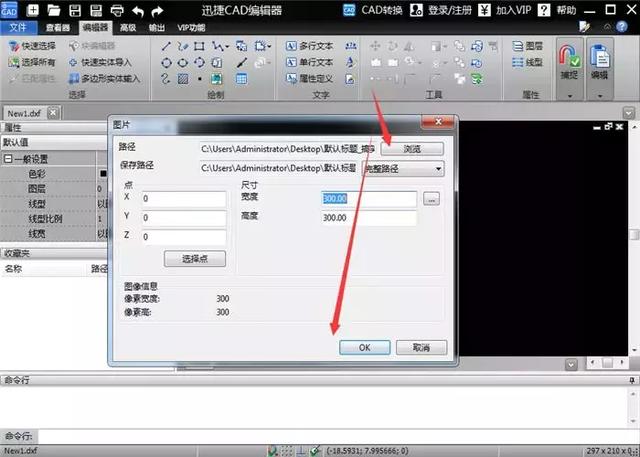The image size is (640, 457).
Task: Close the 图片 dialog with red X
Action: 438,122
